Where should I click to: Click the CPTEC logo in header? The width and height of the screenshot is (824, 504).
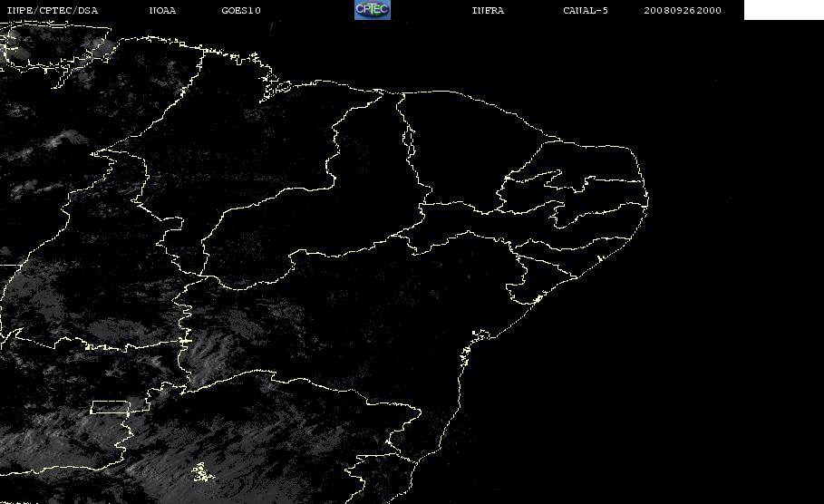tap(372, 9)
